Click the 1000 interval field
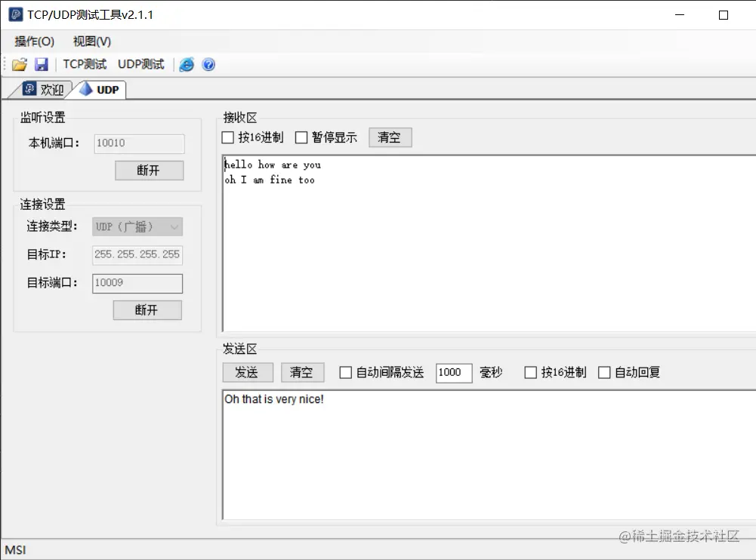 click(x=454, y=373)
